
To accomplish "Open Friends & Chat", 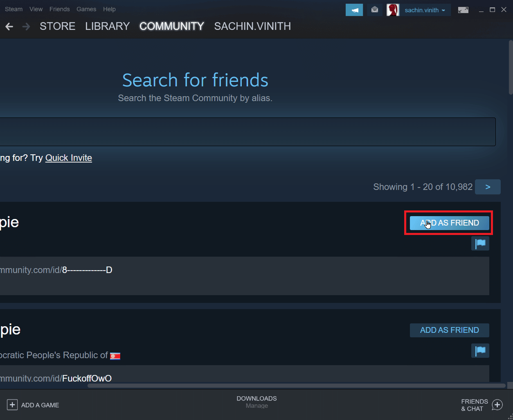I will tap(475, 405).
